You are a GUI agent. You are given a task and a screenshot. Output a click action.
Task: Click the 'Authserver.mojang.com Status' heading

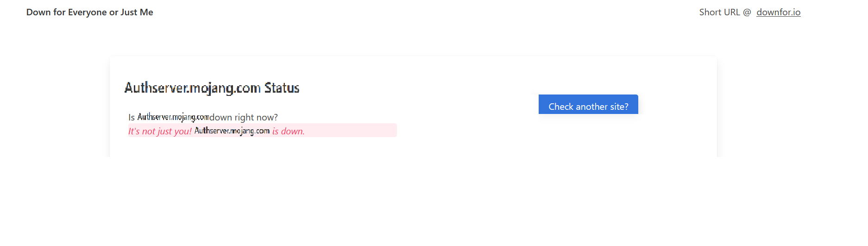(x=212, y=88)
